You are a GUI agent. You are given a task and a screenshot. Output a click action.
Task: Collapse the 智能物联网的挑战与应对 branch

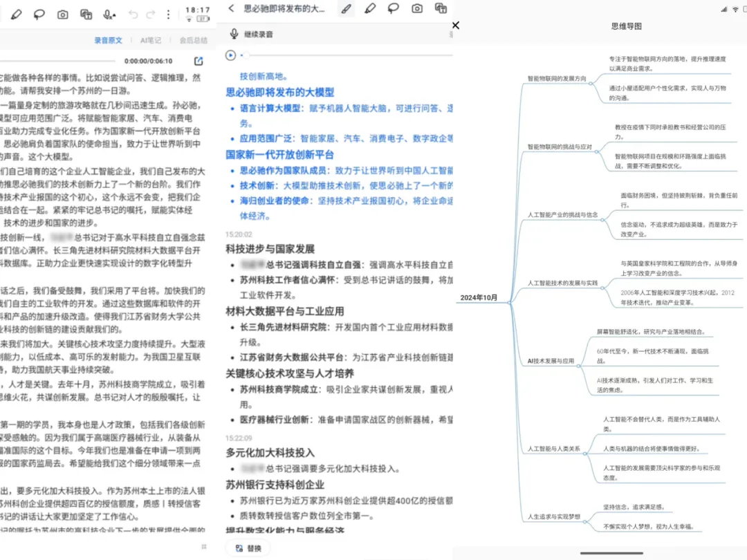click(x=596, y=151)
